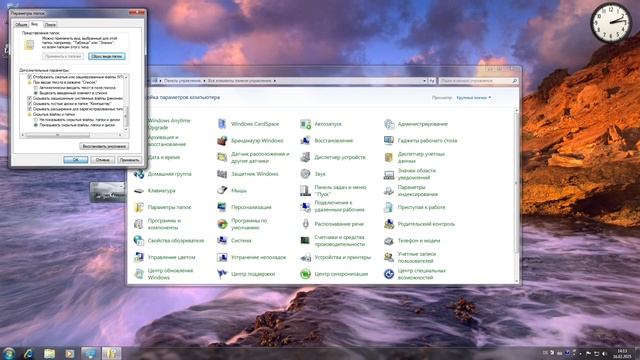640x360 pixels.
Task: Open Параметры папок item in Control Panel
Action: click(162, 207)
